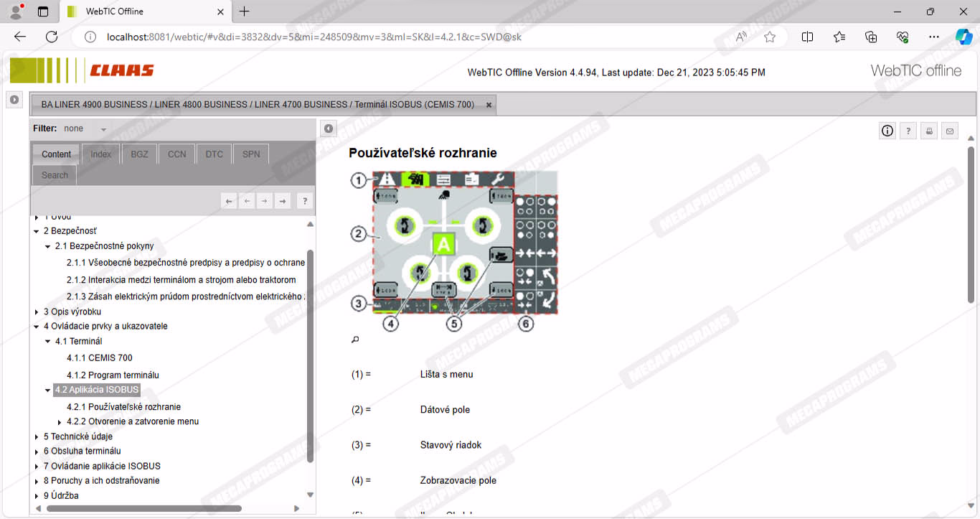Click the help button in the tree toolbar
Image resolution: width=980 pixels, height=519 pixels.
coord(305,201)
